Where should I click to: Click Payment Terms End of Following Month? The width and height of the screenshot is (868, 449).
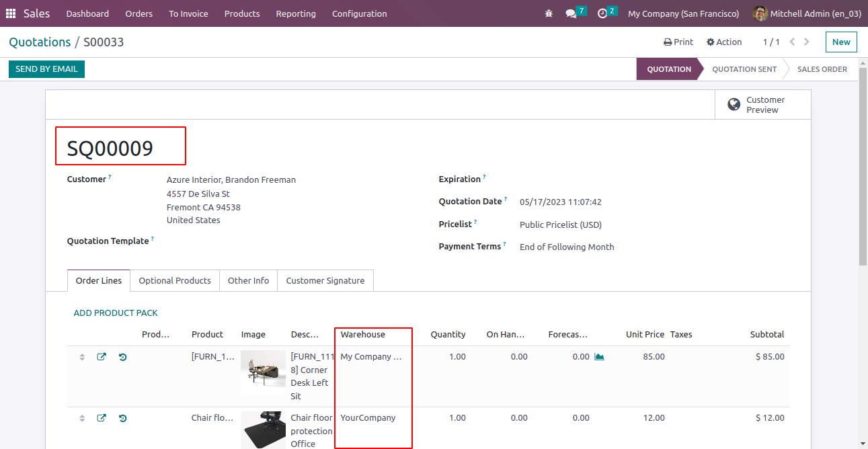(567, 247)
